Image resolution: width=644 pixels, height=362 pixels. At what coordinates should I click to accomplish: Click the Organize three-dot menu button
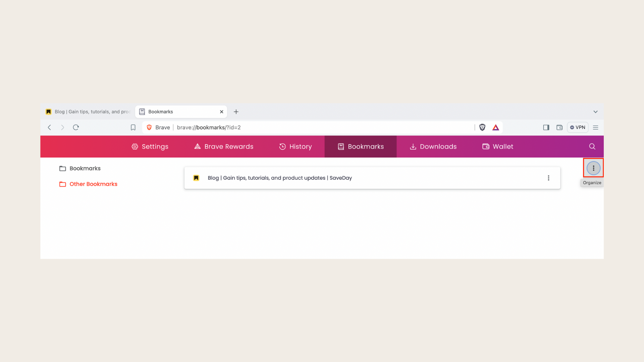tap(593, 168)
